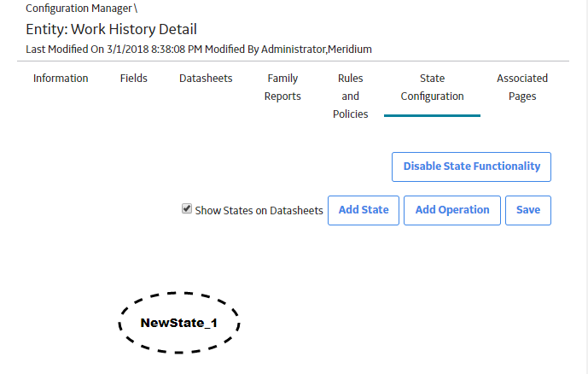
Task: Open the Fields tab
Action: [x=133, y=79]
